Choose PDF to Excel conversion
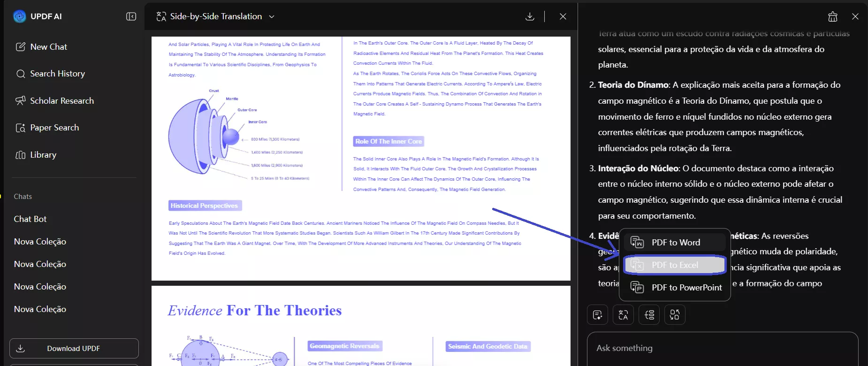This screenshot has width=868, height=366. tap(675, 265)
